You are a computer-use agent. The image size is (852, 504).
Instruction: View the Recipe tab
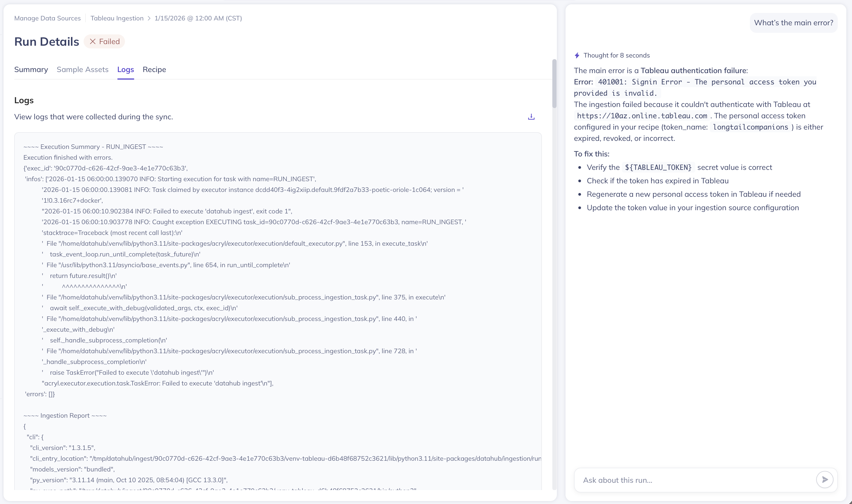pos(154,70)
